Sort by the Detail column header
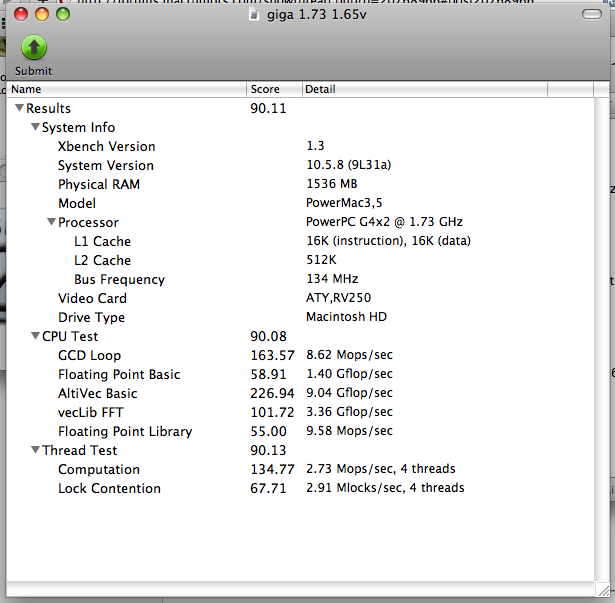Image resolution: width=615 pixels, height=603 pixels. (425, 89)
